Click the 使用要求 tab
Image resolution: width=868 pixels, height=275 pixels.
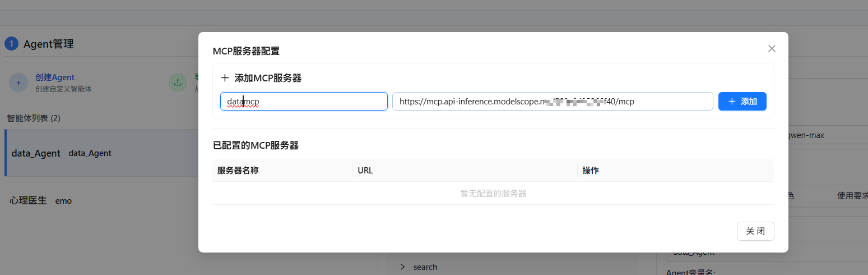tap(852, 196)
